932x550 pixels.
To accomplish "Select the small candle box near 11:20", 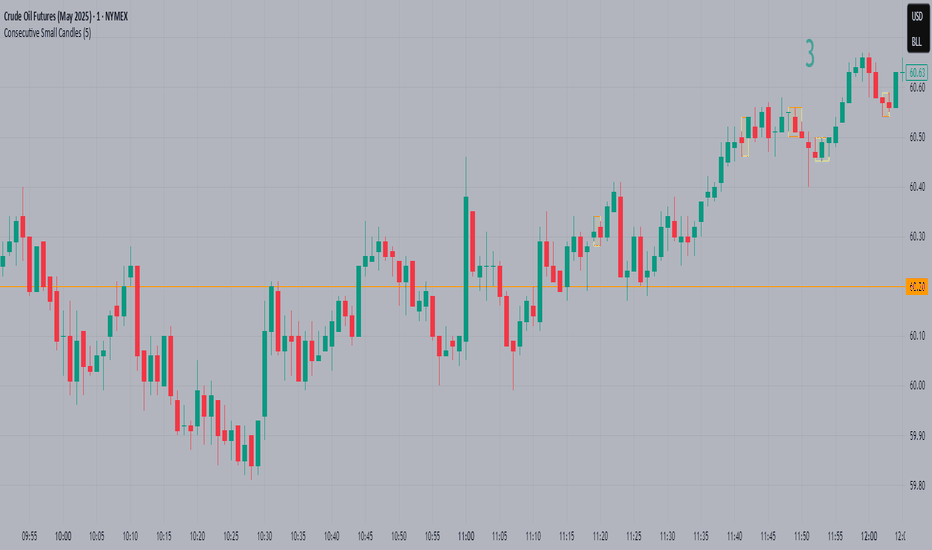I will click(x=597, y=231).
